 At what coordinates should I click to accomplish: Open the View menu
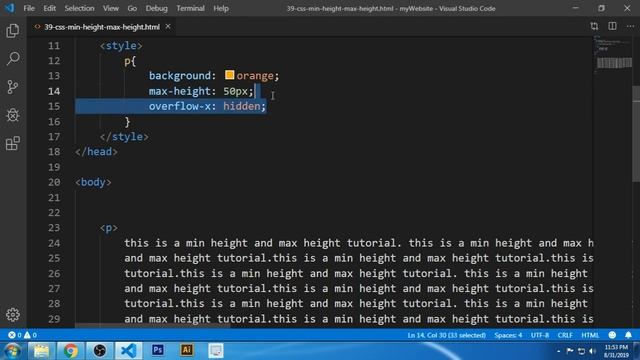point(111,8)
